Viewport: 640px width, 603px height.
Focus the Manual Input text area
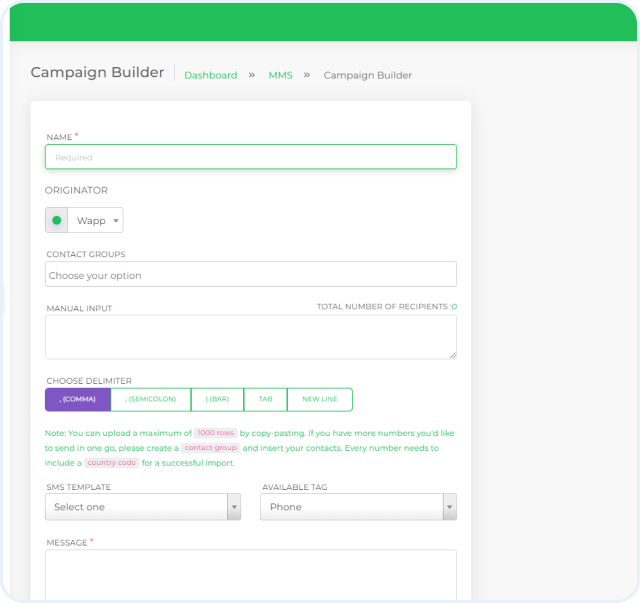(x=250, y=337)
